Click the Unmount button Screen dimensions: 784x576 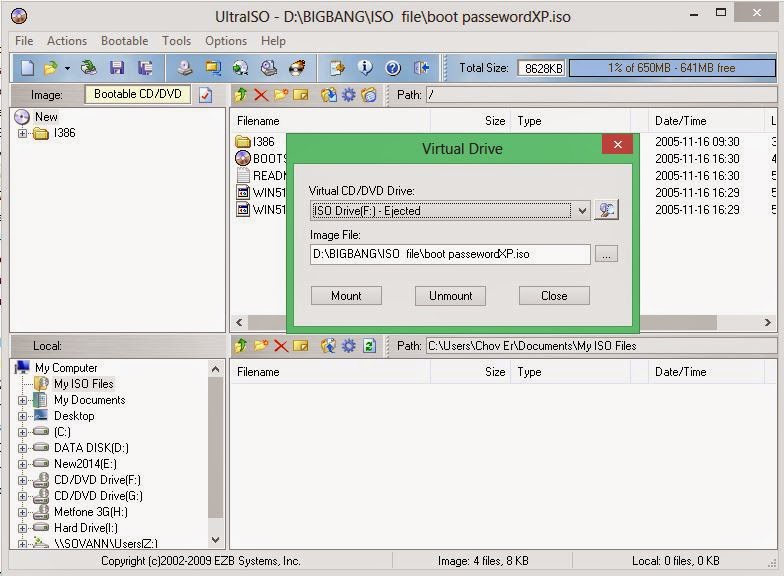coord(450,296)
